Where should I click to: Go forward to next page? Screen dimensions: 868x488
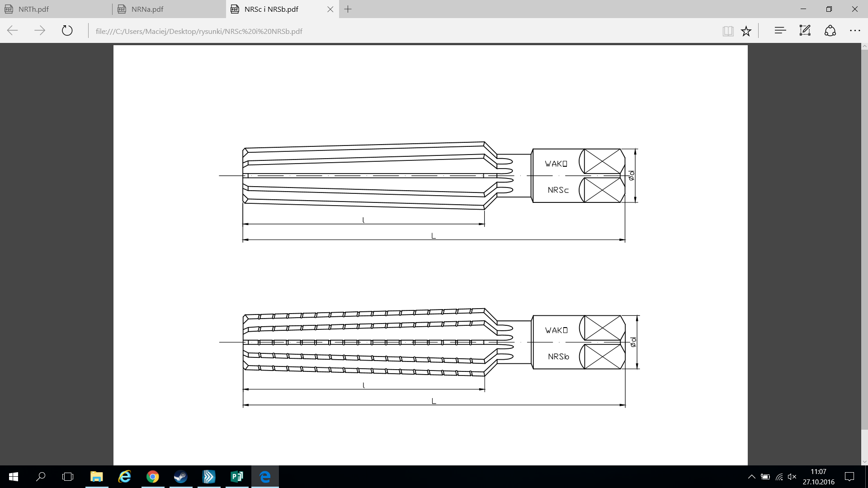(40, 31)
